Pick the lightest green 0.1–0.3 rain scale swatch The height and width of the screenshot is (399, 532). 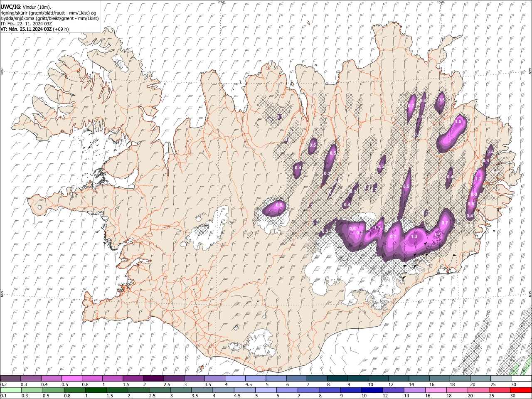(x=10, y=390)
